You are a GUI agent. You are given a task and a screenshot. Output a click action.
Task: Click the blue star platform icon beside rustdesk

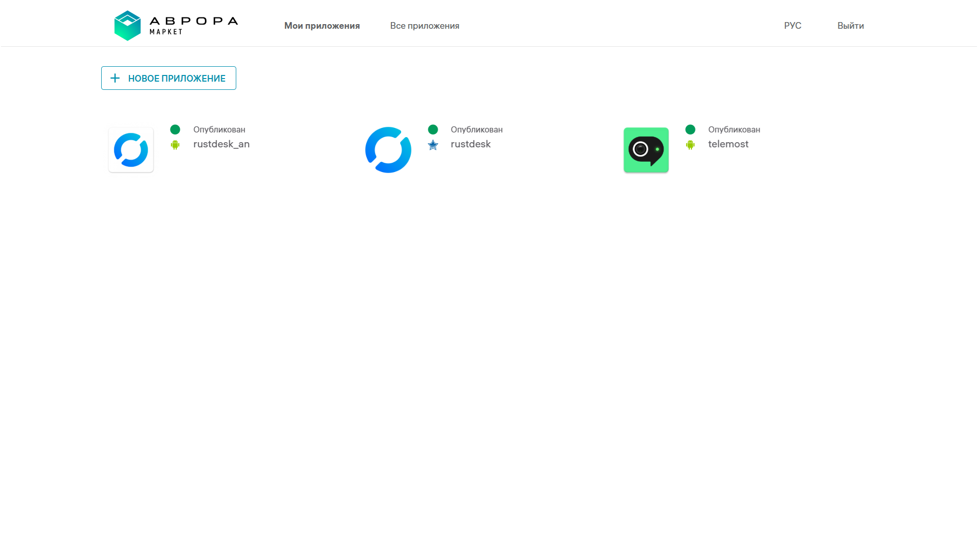(x=433, y=145)
